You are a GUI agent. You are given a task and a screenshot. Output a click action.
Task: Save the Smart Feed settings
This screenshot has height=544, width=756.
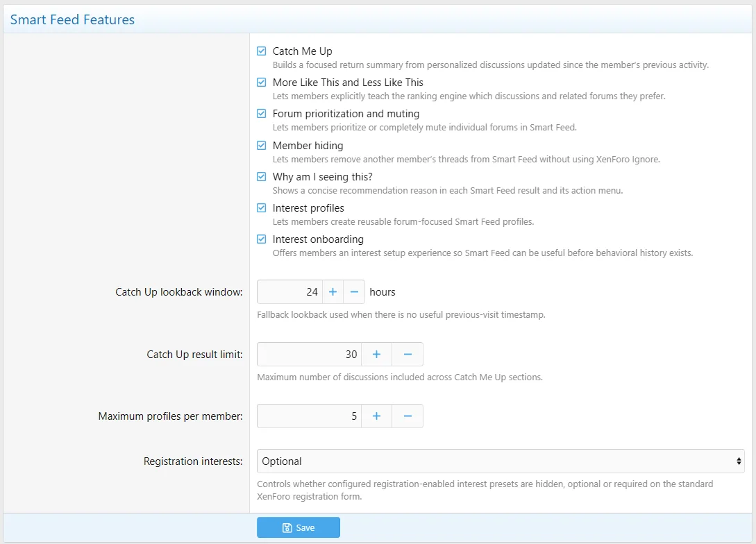(299, 527)
